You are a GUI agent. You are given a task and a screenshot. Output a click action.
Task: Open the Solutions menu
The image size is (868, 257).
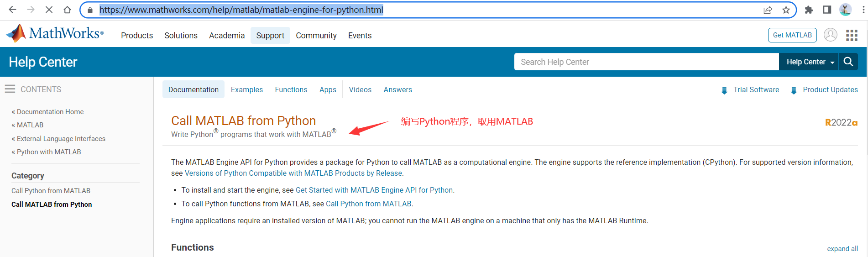[181, 36]
